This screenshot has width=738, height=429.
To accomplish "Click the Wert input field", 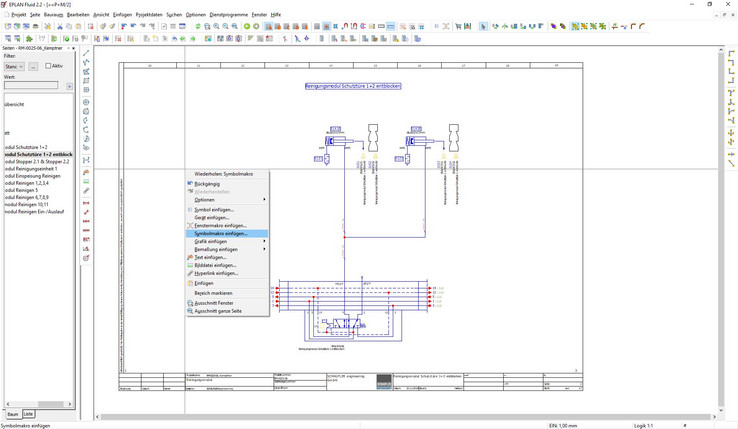I will pos(31,85).
